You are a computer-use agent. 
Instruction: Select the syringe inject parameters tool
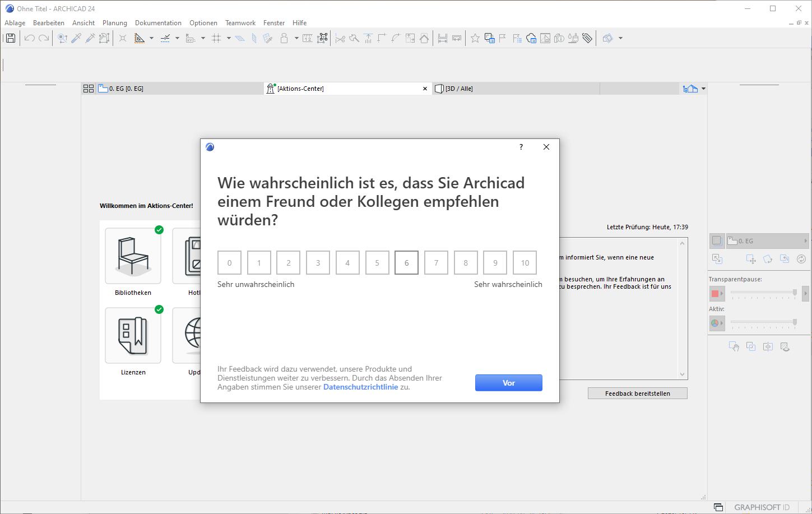[90, 38]
